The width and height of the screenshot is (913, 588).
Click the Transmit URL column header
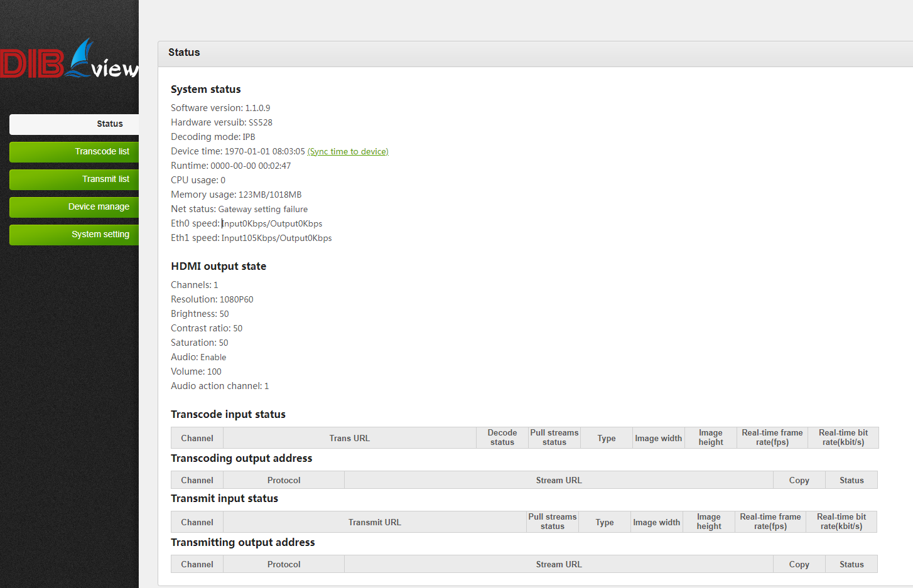click(375, 522)
